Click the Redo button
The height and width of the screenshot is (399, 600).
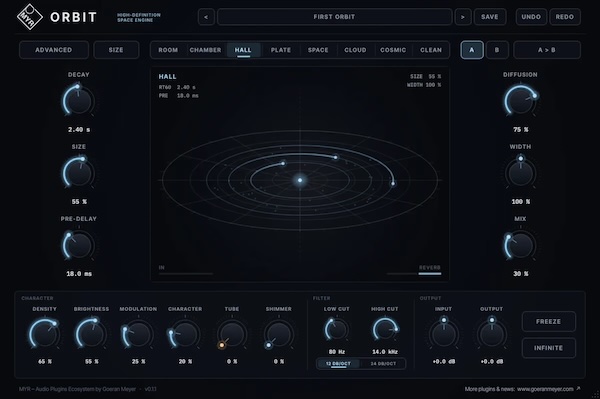[565, 17]
